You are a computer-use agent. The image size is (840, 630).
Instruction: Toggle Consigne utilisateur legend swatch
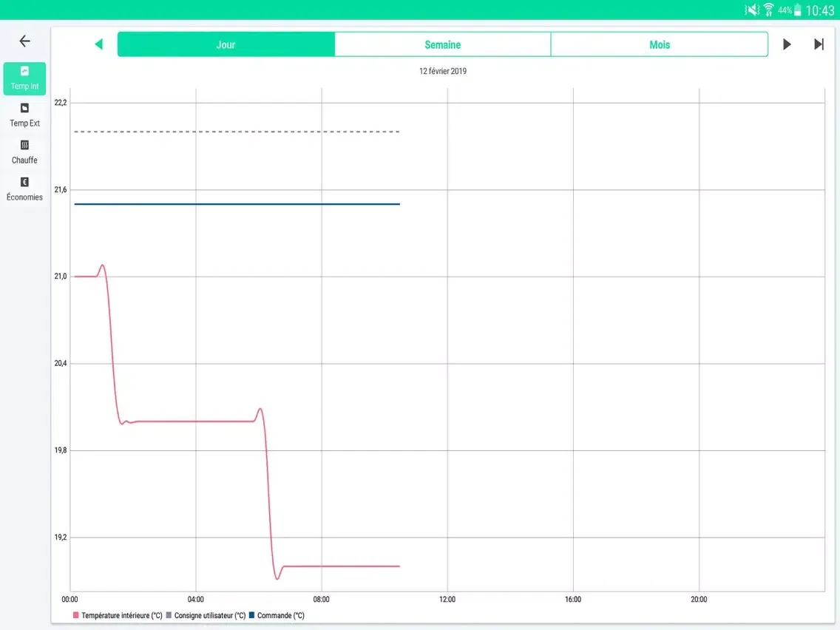tap(169, 615)
